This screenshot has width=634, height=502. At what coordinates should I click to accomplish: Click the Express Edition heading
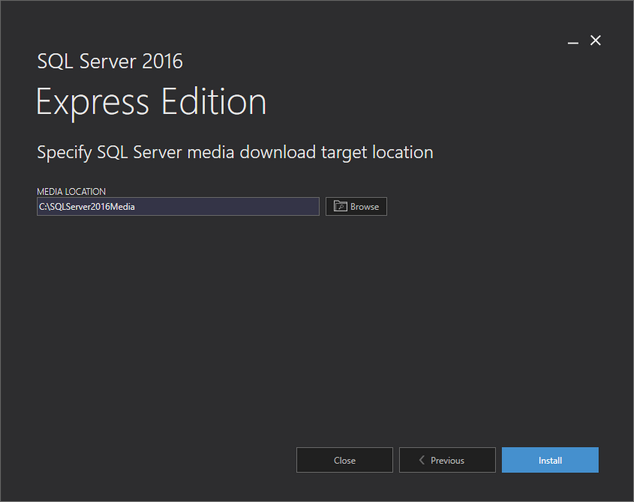point(151,103)
